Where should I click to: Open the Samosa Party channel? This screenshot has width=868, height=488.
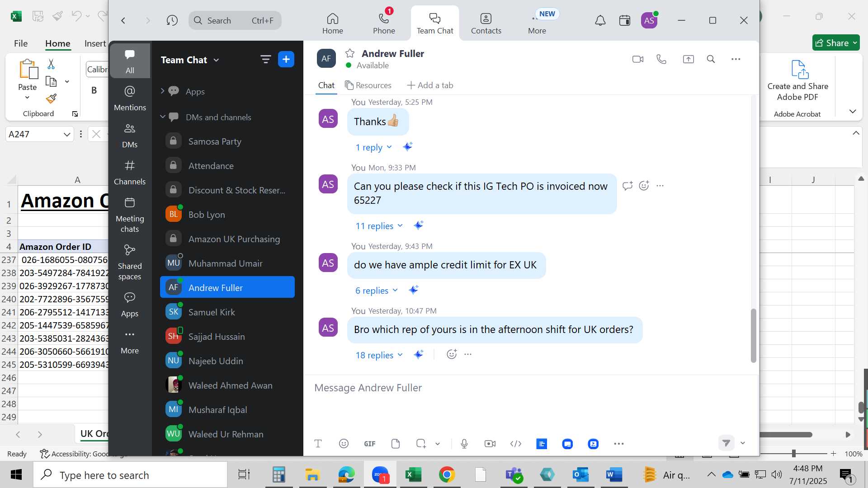227,141
